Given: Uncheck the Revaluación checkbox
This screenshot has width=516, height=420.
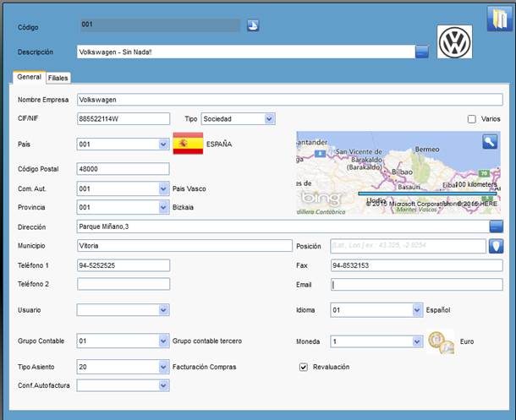Looking at the screenshot, I should [304, 367].
